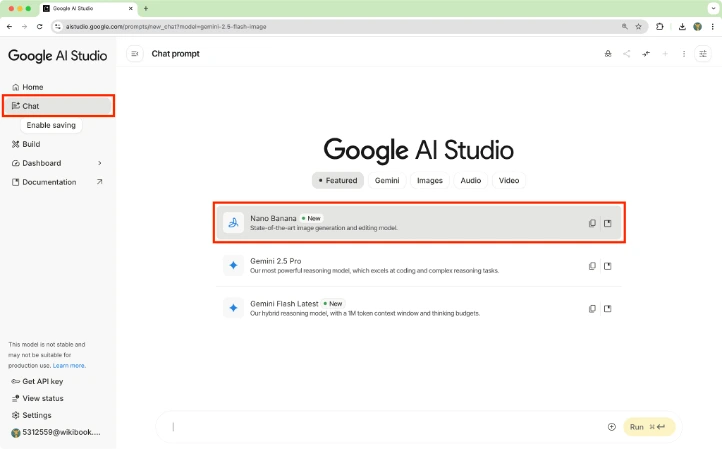Open the tab search dropdown arrow
The image size is (722, 450).
pos(713,8)
